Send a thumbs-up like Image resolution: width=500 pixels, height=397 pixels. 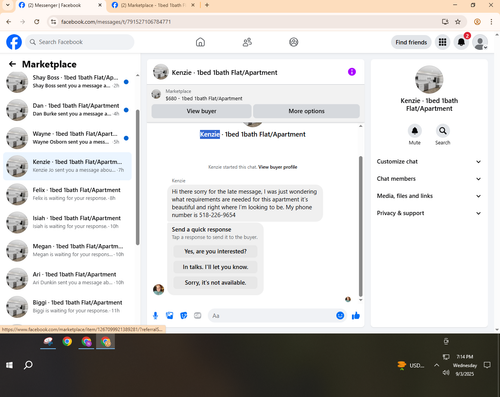(356, 315)
